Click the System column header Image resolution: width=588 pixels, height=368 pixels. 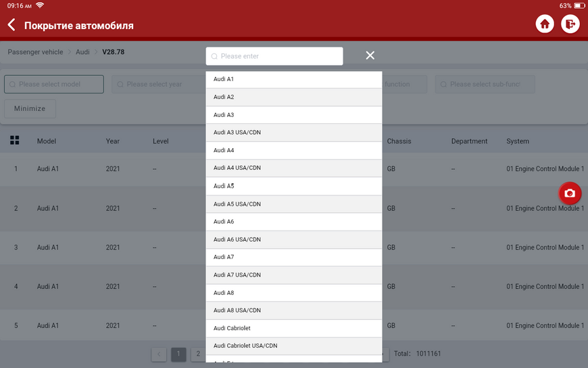click(518, 141)
